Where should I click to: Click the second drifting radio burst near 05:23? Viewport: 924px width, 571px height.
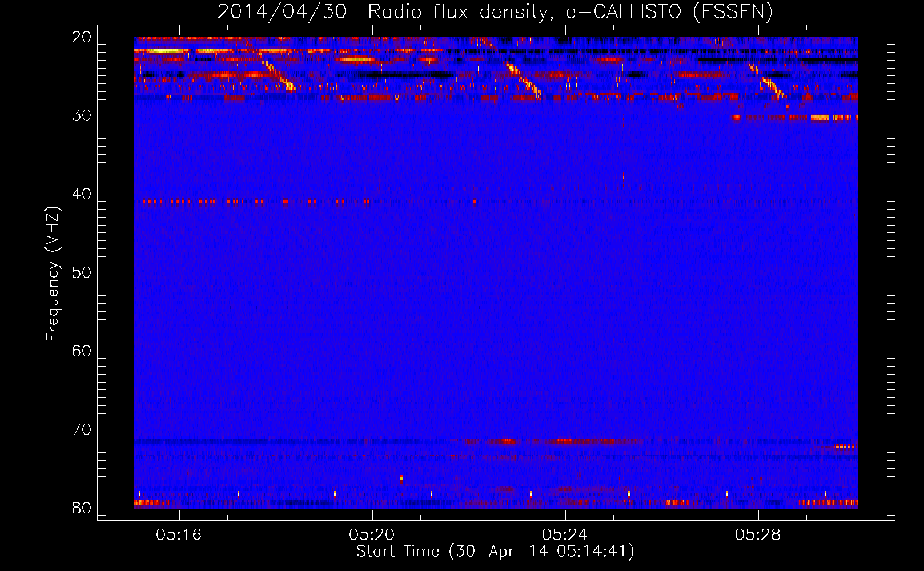point(524,79)
